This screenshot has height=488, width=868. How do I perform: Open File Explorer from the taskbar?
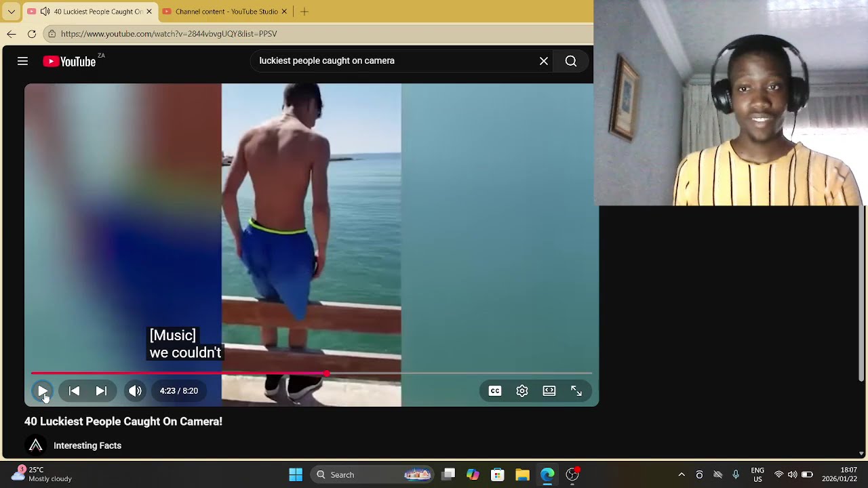(522, 474)
